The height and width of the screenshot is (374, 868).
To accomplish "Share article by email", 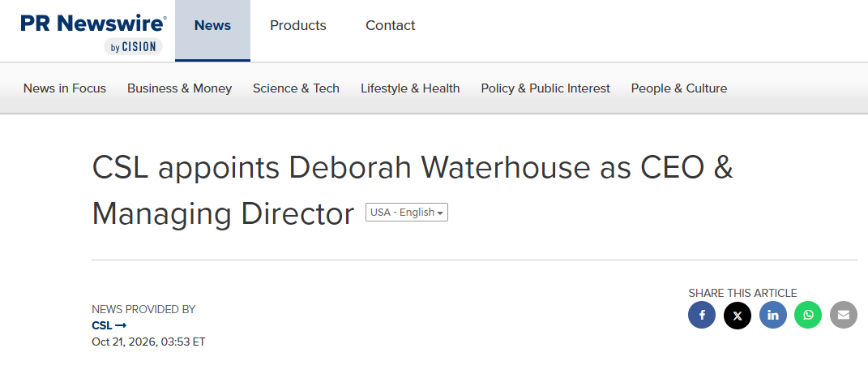I will [x=844, y=316].
